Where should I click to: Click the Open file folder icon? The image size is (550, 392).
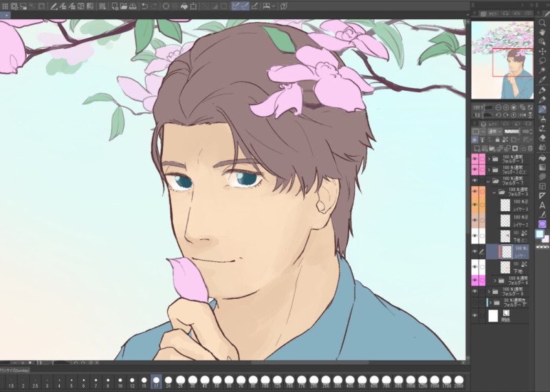point(124,6)
